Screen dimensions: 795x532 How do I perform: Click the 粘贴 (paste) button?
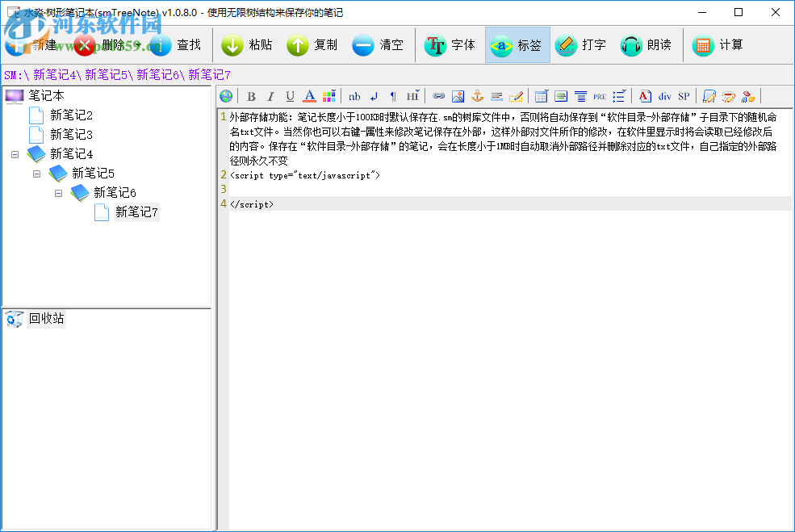pos(247,45)
